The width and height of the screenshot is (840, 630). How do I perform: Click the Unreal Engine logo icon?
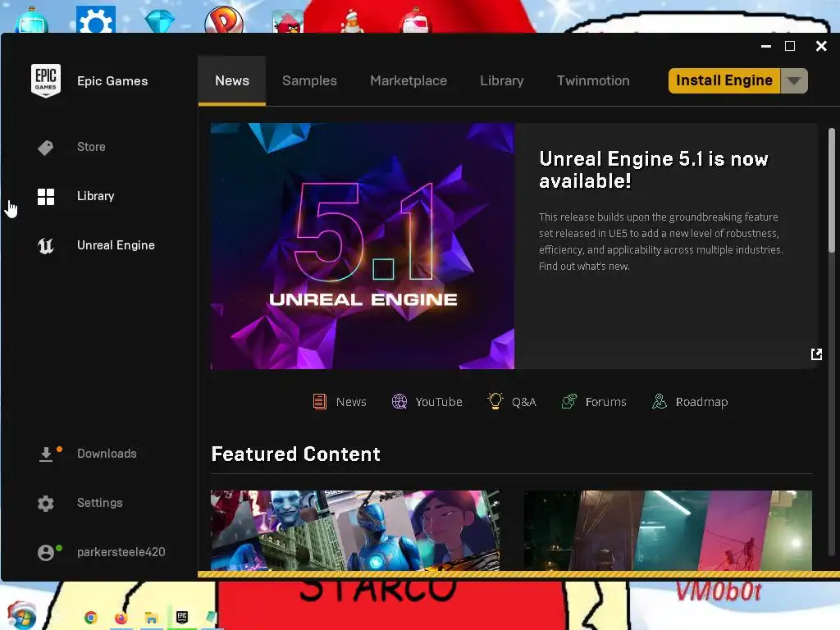point(46,246)
